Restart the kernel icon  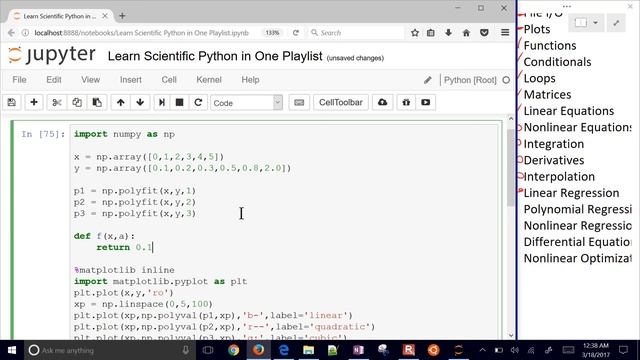(198, 102)
